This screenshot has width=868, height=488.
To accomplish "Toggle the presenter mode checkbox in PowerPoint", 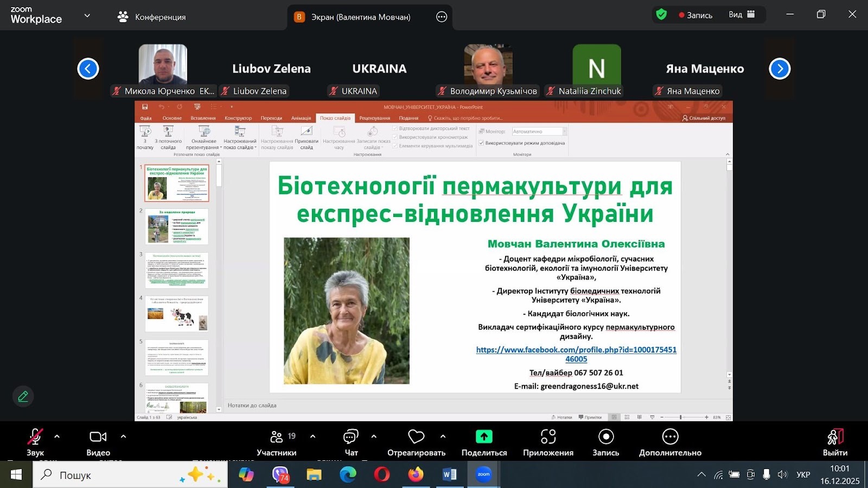I will point(481,143).
